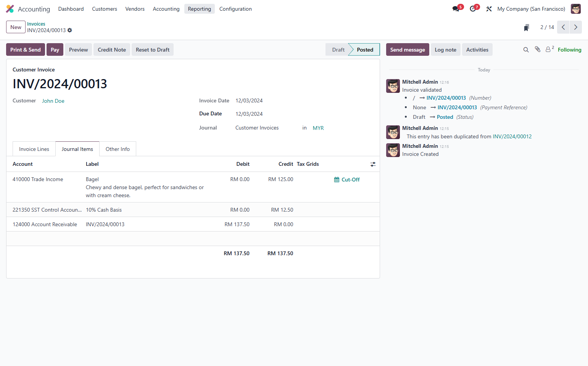Viewport: 588px width, 366px height.
Task: Select the 410000 Trade Income row
Action: click(193, 187)
